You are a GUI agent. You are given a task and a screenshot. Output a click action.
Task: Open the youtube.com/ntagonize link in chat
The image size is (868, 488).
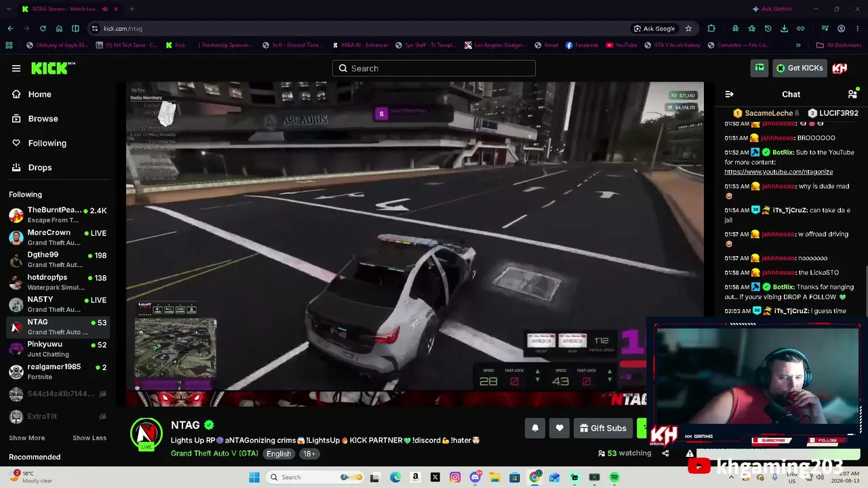(778, 172)
